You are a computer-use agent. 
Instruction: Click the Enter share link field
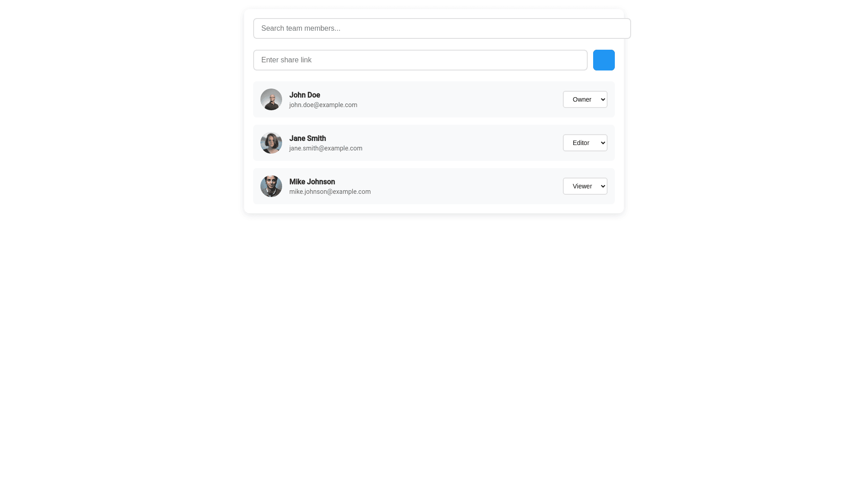[420, 60]
